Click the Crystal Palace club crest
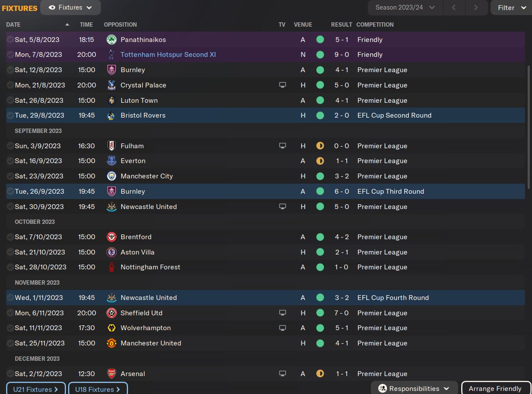 coord(111,85)
